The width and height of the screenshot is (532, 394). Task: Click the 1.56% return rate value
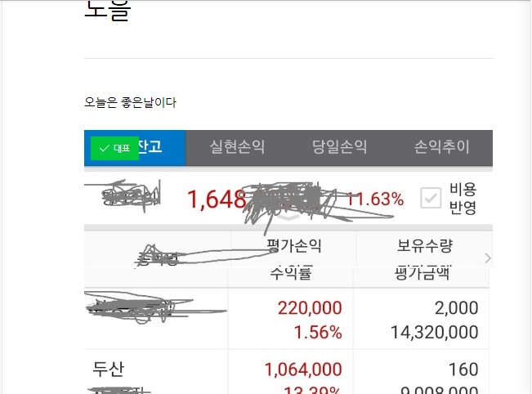pyautogui.click(x=318, y=332)
